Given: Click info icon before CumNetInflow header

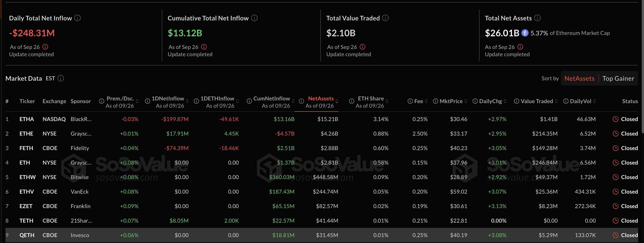Looking at the screenshot, I should coord(249,101).
